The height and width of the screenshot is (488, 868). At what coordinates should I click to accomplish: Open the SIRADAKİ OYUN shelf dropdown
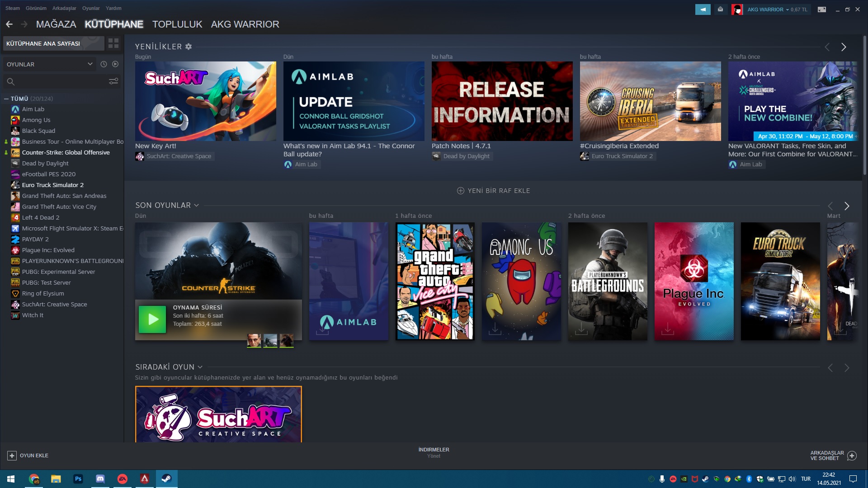200,367
